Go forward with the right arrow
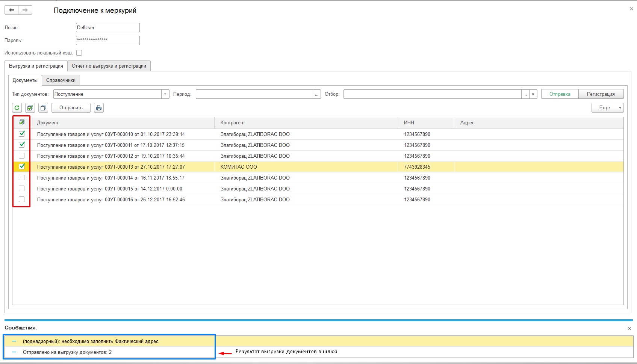Screen dimensions: 637x364 25,10
